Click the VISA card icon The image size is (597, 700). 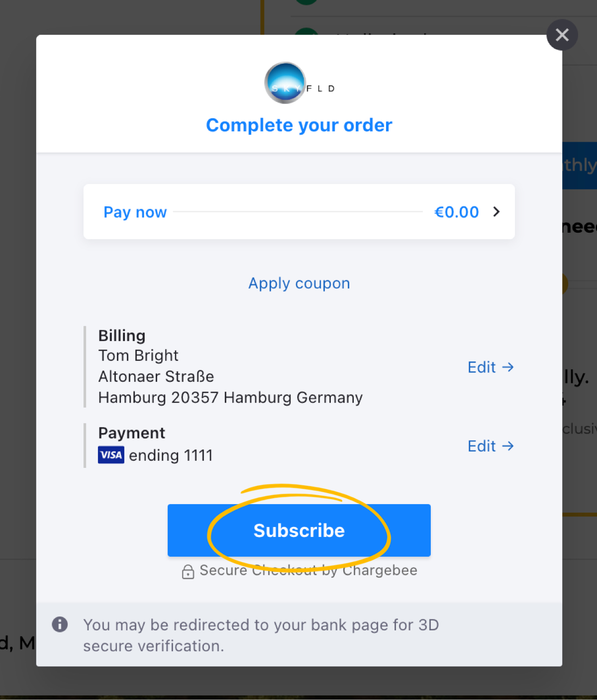[x=111, y=455]
